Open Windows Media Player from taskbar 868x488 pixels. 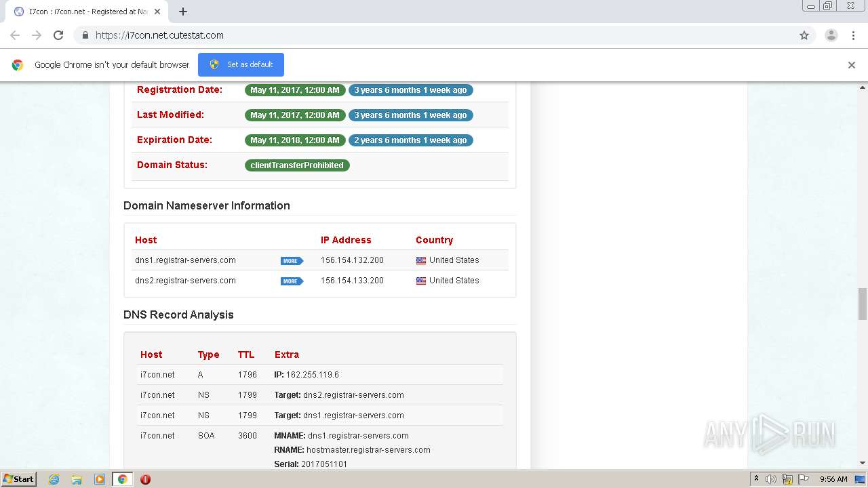(100, 479)
